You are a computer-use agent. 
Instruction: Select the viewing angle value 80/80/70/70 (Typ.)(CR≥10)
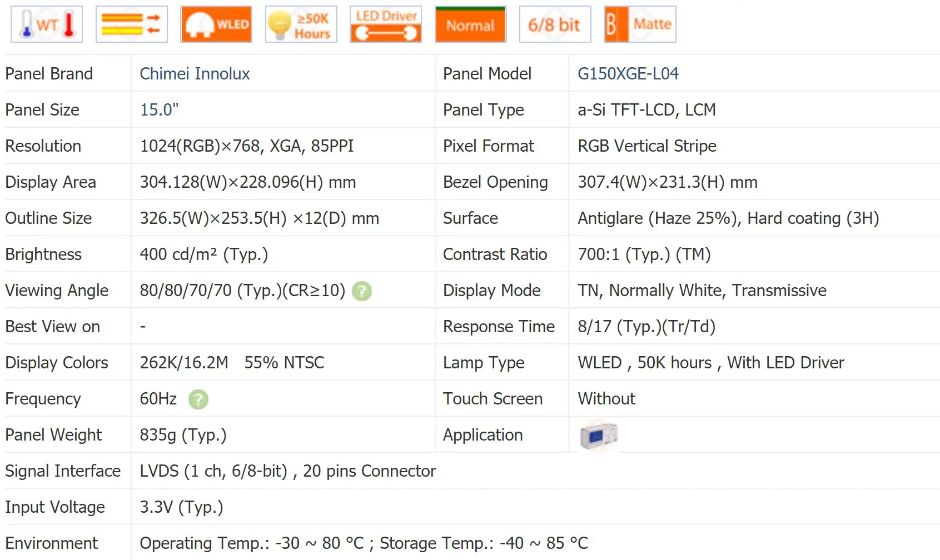tap(242, 291)
